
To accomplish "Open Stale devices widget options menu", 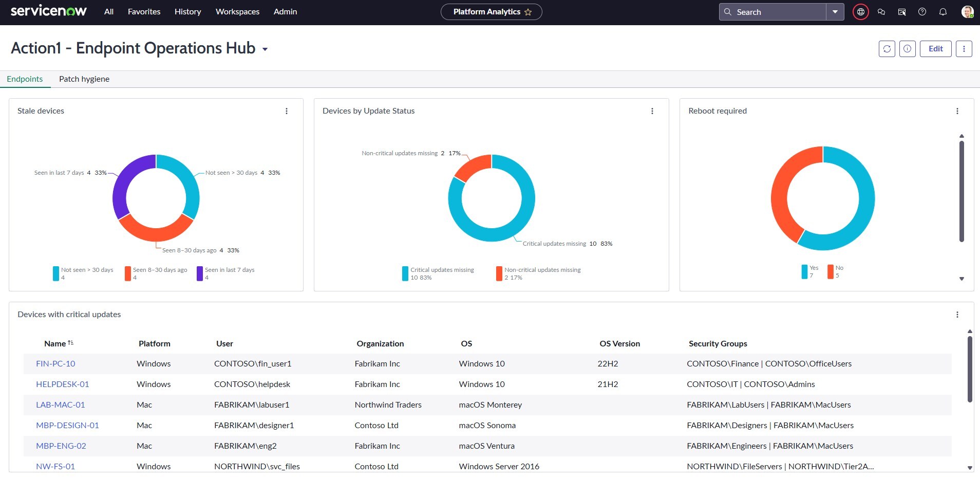I will (x=287, y=111).
